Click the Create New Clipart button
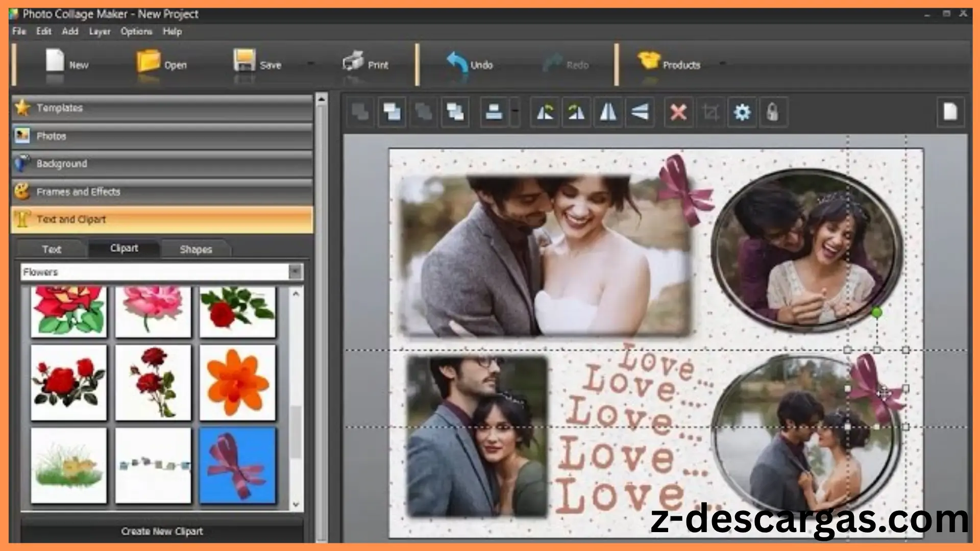The width and height of the screenshot is (980, 551). coord(162,531)
